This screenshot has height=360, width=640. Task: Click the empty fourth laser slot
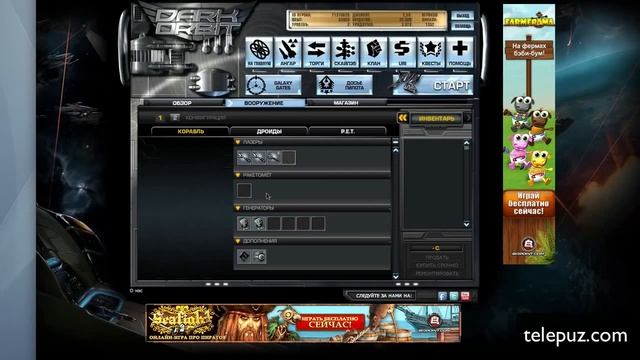tap(289, 158)
